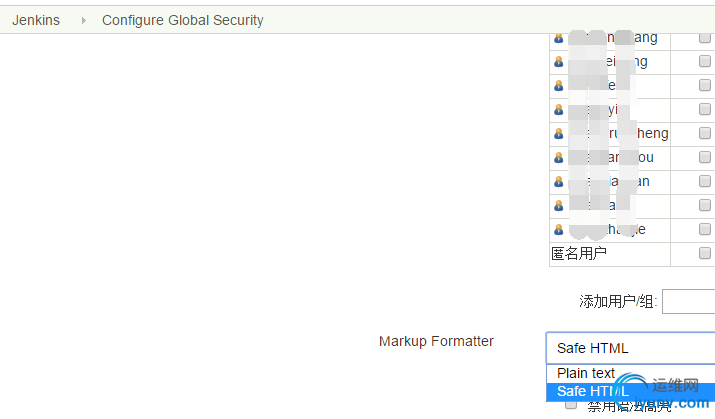Click user icon in row containing 'yi'
This screenshot has height=419, width=715.
click(x=559, y=109)
